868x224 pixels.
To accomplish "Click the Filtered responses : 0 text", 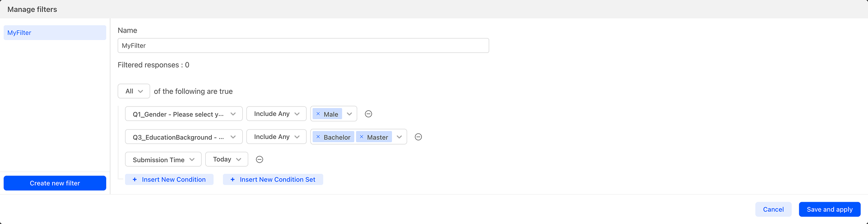I will click(153, 65).
